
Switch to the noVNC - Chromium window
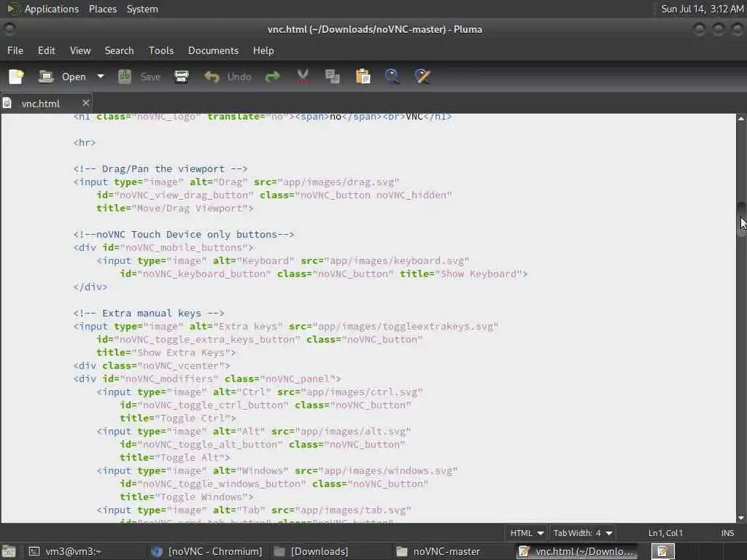click(206, 551)
